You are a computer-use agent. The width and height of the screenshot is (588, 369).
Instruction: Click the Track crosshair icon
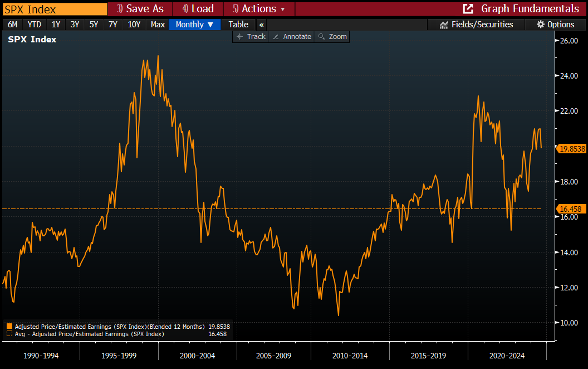[240, 37]
